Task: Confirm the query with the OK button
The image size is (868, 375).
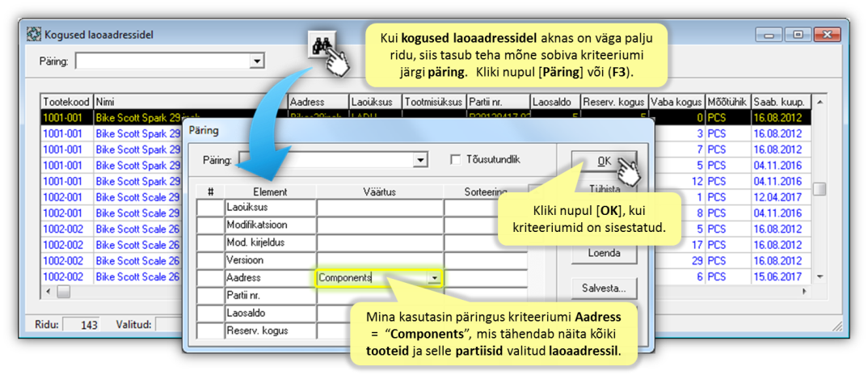Action: click(605, 161)
